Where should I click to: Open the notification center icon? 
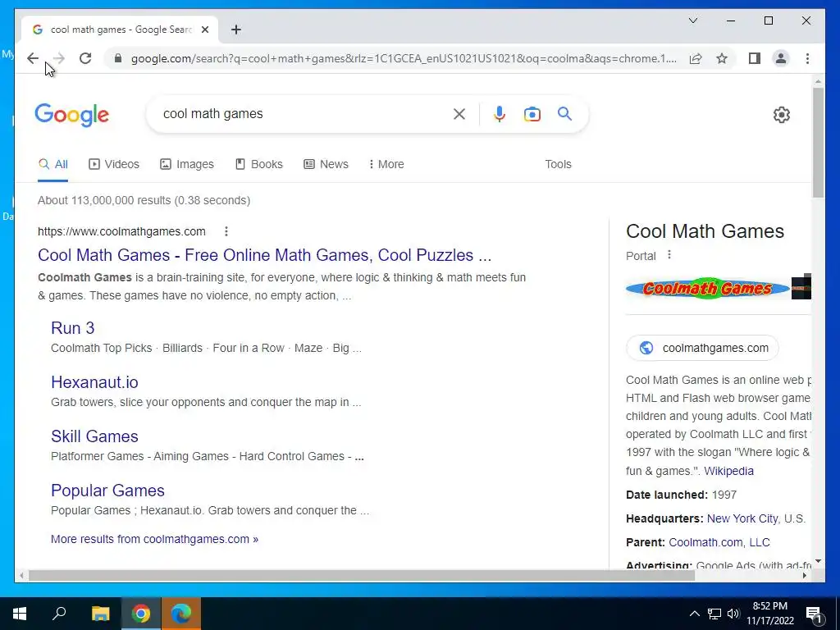815,614
